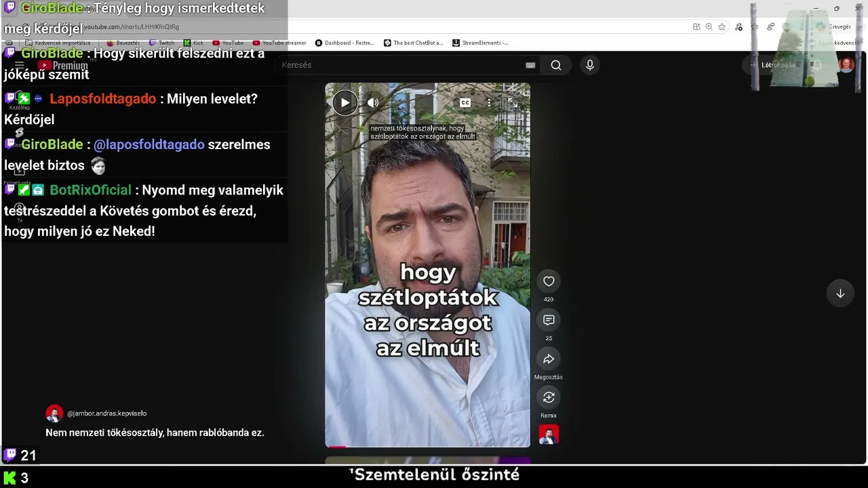Open the Short's three-dot more options menu

tap(489, 103)
